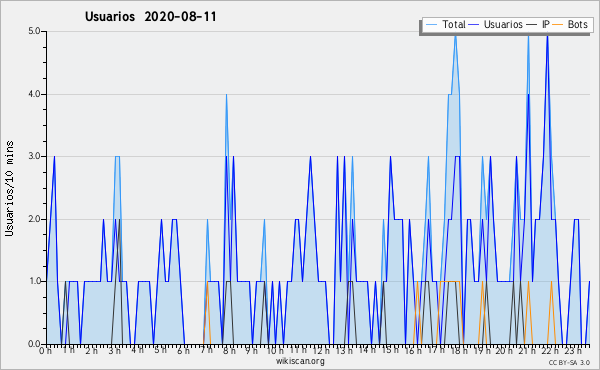Click the x-axis label '3 h'
The height and width of the screenshot is (370, 600).
114,351
